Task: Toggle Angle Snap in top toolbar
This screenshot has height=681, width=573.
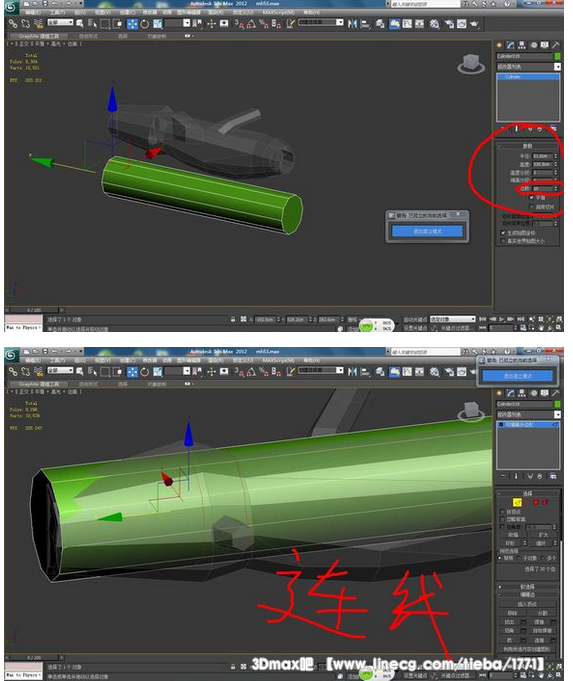Action: point(251,23)
